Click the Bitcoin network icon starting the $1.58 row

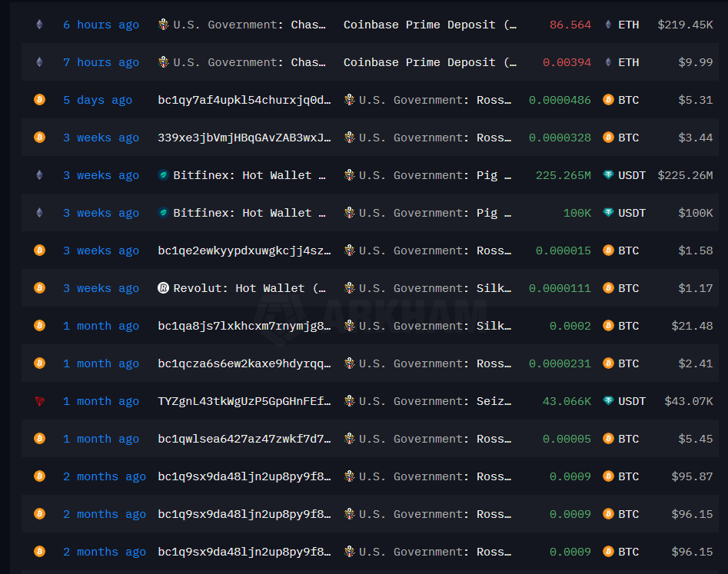point(39,251)
